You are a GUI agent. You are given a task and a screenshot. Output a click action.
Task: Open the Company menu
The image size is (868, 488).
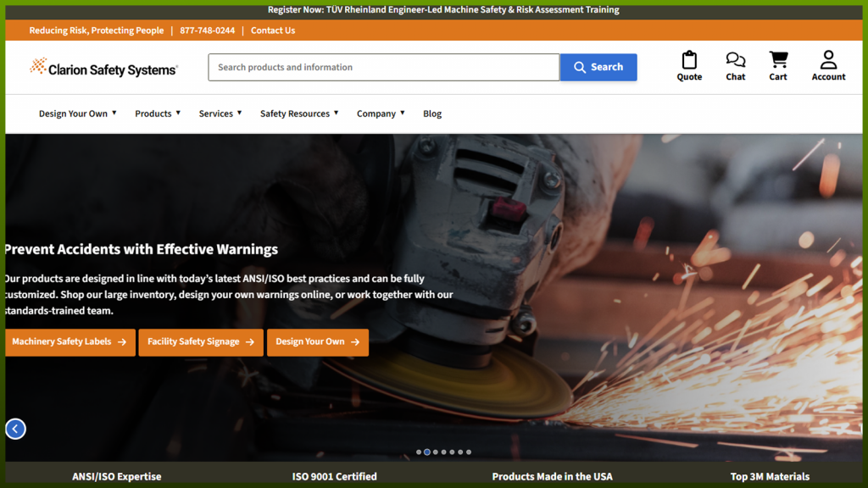click(x=381, y=114)
